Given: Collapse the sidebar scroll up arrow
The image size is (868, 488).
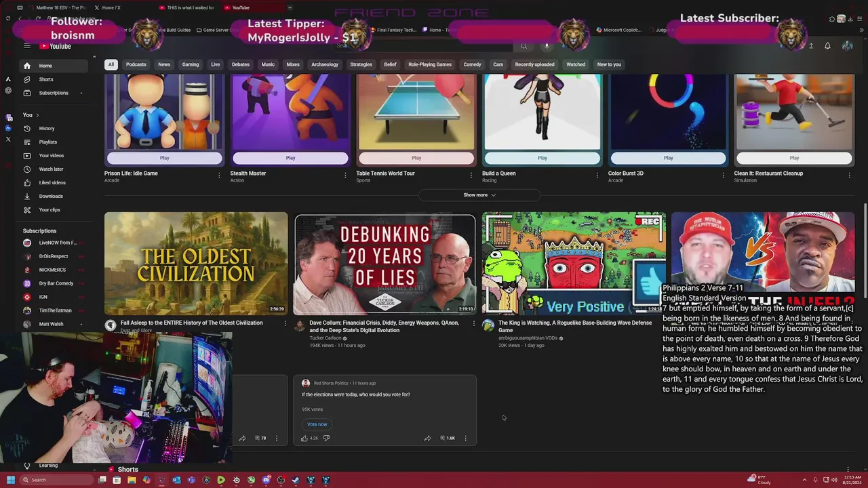Looking at the screenshot, I should pyautogui.click(x=94, y=58).
